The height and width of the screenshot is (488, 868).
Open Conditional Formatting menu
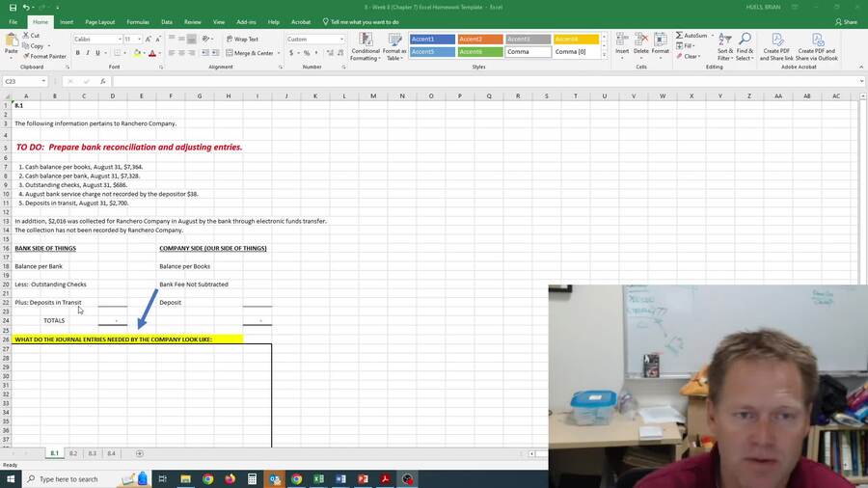(366, 46)
